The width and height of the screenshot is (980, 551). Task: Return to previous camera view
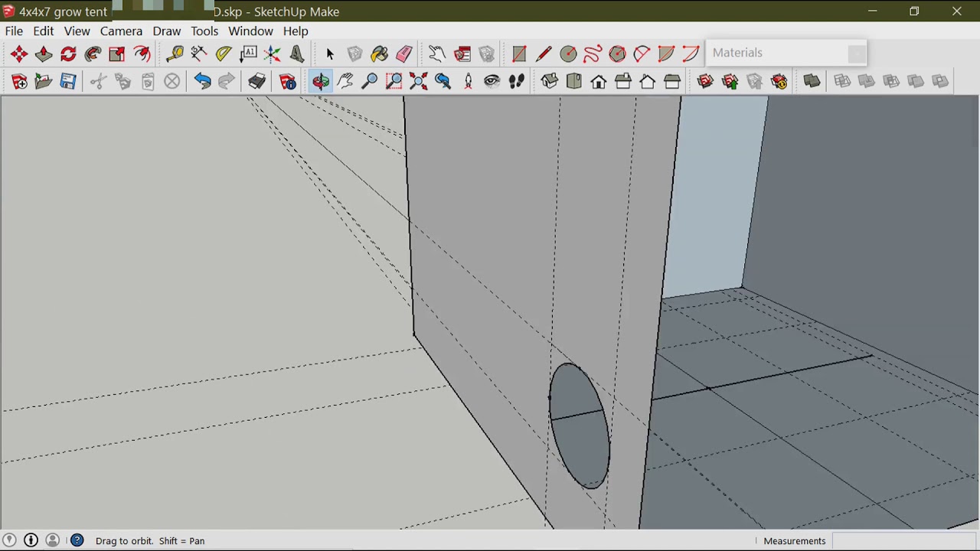(443, 81)
